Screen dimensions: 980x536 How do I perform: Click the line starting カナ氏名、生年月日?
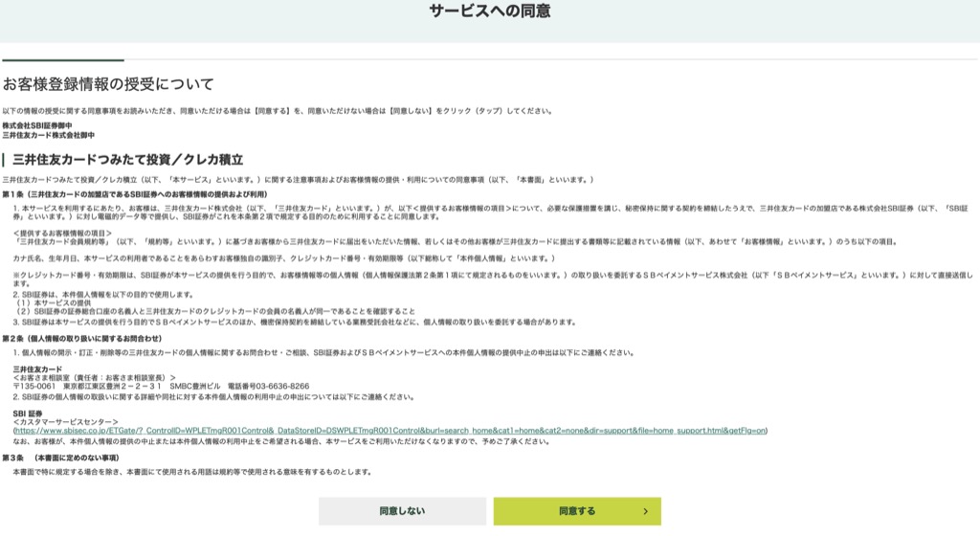284,258
